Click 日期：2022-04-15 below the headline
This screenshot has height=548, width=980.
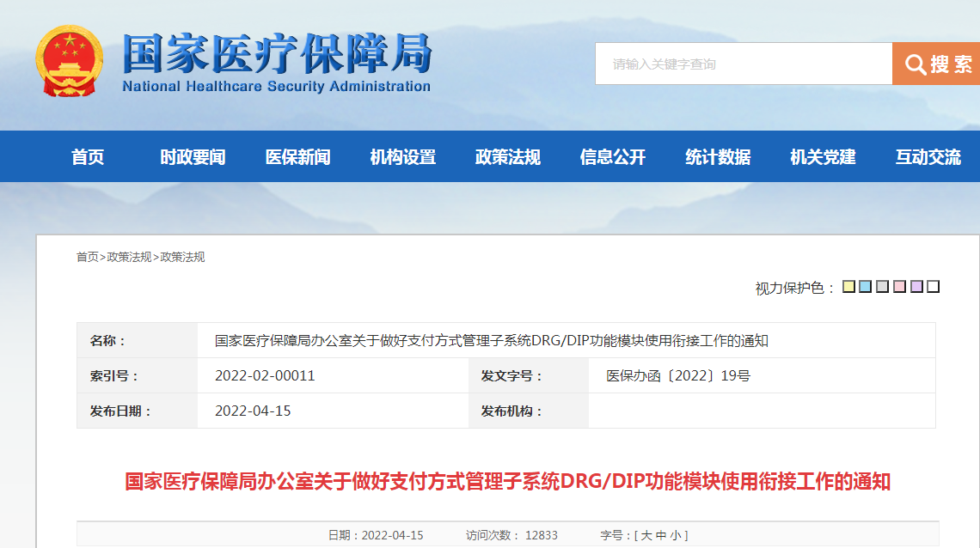(x=376, y=535)
